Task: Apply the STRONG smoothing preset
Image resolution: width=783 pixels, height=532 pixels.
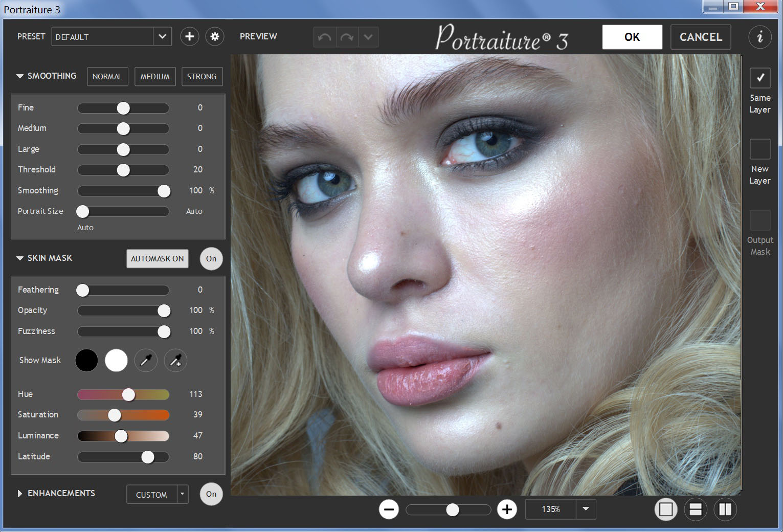Action: pos(202,77)
